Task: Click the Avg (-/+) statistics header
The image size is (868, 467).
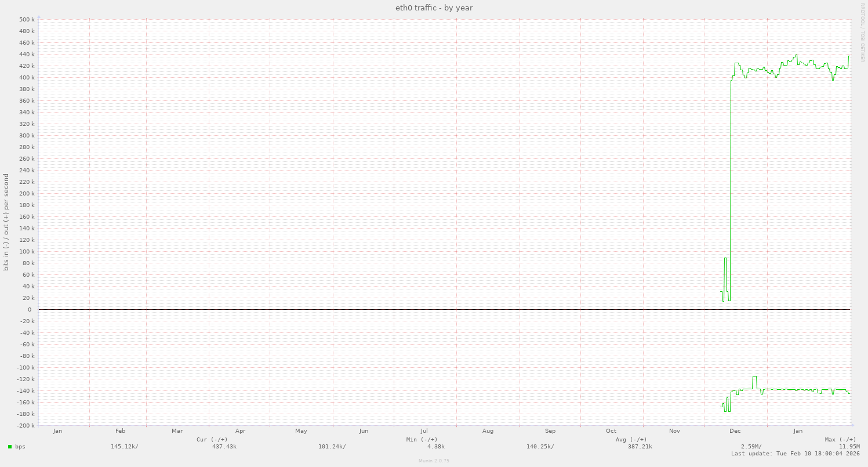Action: pos(630,439)
